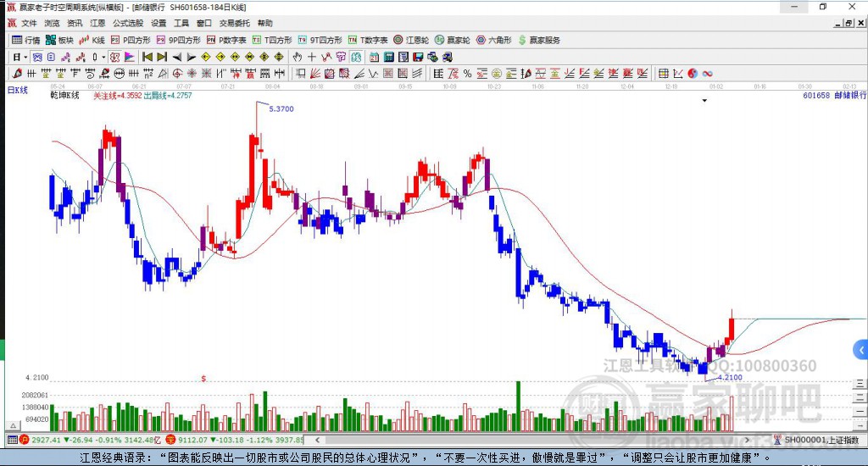Select the red fan lines tool
This screenshot has height=466, width=868.
pos(315,73)
